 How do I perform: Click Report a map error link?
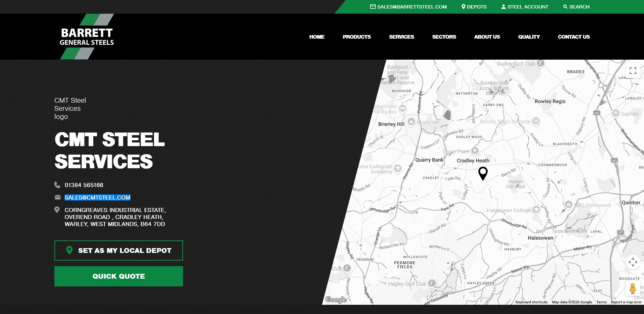click(x=626, y=302)
